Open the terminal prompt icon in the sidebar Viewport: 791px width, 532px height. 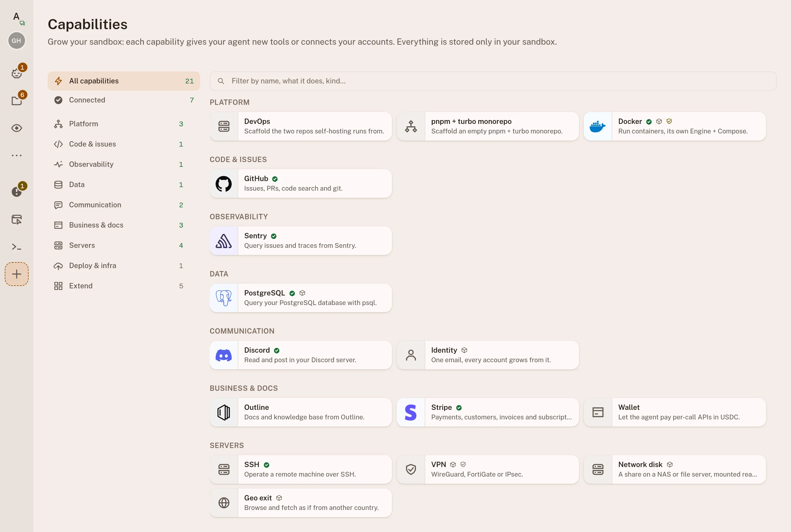17,247
